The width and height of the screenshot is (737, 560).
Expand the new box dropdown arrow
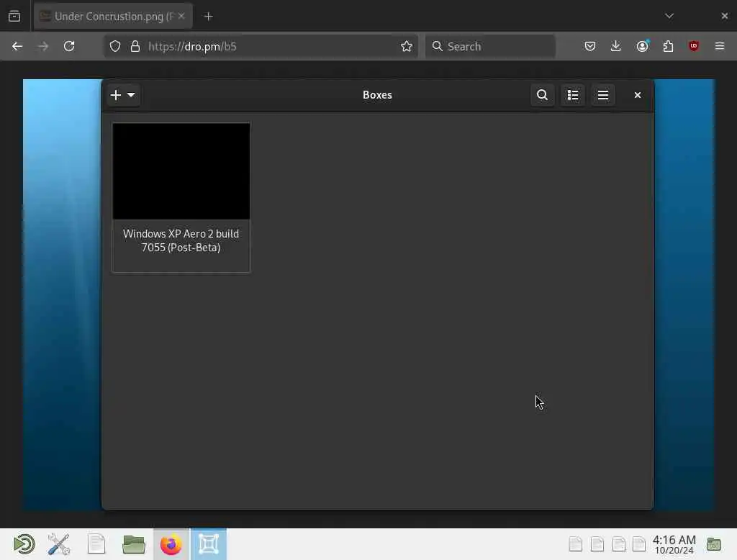tap(131, 95)
